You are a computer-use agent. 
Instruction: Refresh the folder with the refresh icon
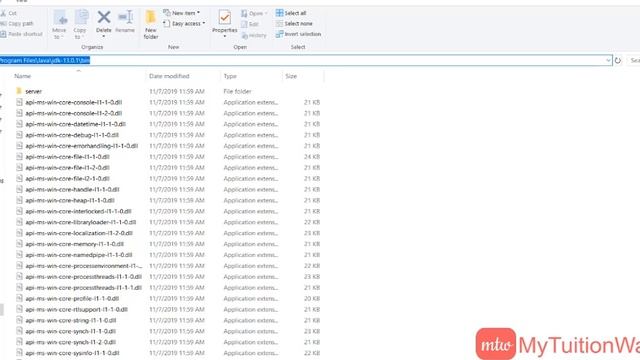[x=618, y=60]
